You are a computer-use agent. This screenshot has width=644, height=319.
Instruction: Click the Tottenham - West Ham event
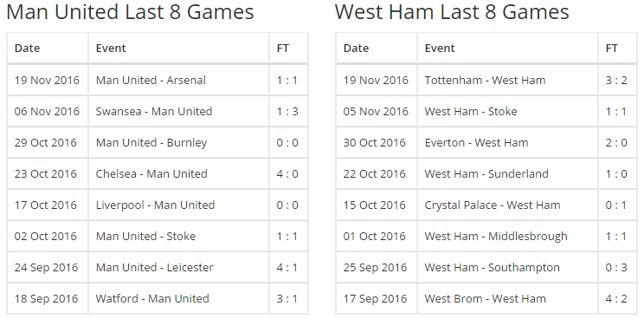(485, 80)
